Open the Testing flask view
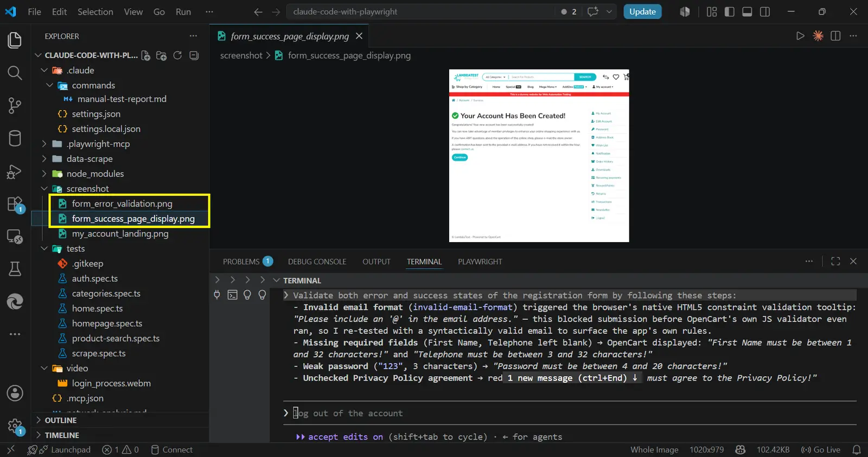 point(15,269)
